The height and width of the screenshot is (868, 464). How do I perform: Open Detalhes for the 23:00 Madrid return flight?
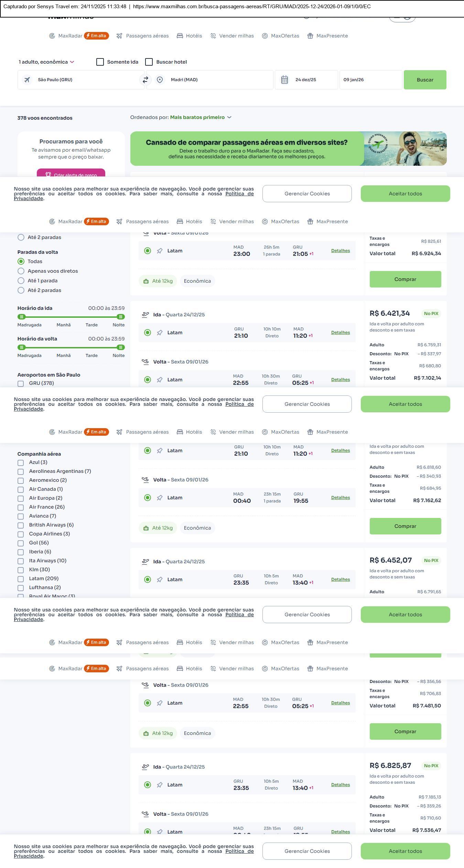(340, 251)
